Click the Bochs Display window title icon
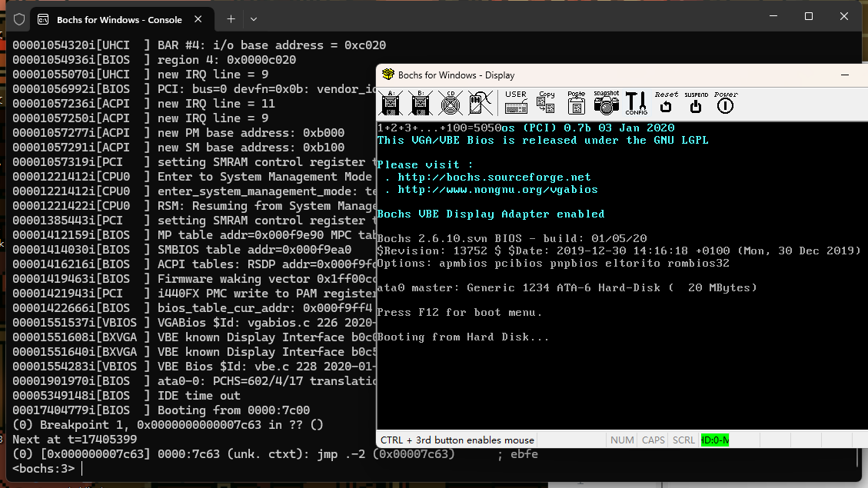The image size is (868, 488). click(388, 75)
